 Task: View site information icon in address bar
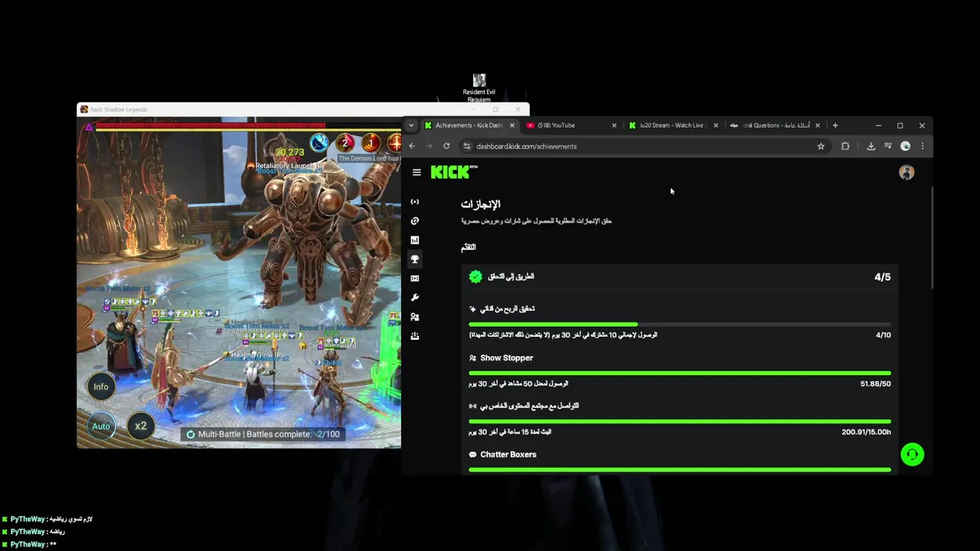click(466, 146)
